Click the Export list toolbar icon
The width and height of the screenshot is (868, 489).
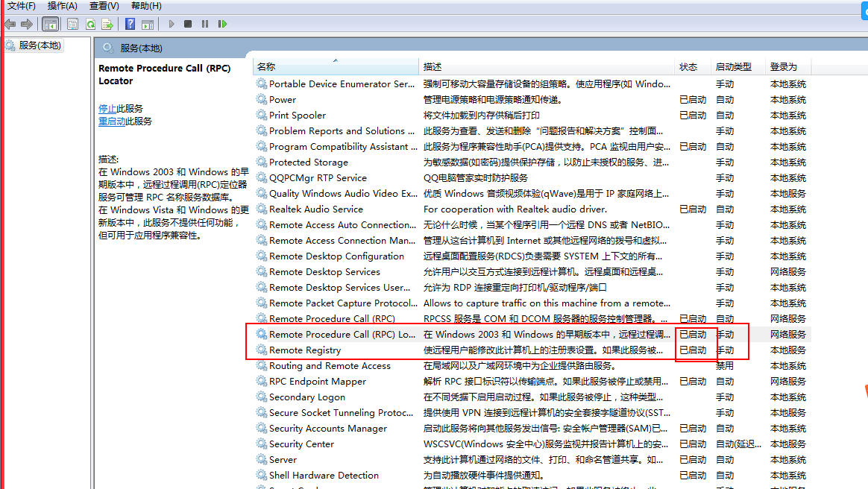coord(107,24)
